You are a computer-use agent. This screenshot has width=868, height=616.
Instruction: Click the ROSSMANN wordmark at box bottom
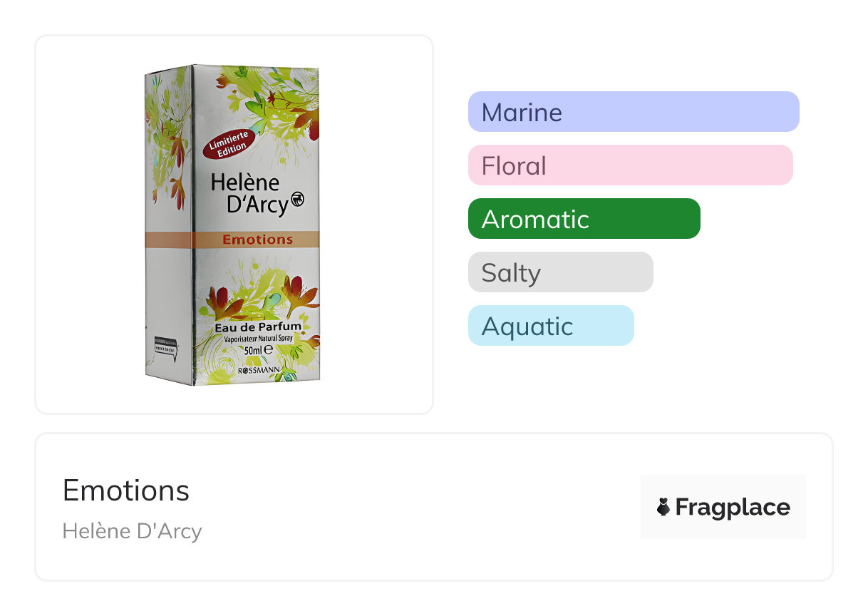coord(259,371)
